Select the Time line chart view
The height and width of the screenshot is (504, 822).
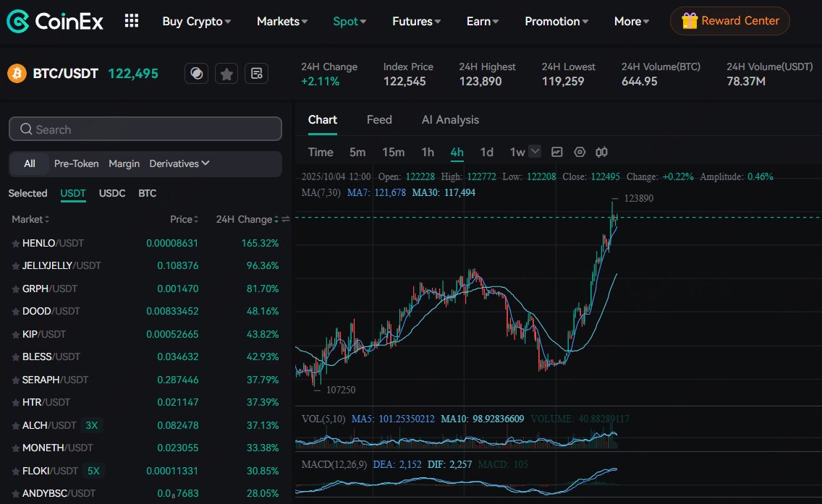321,152
